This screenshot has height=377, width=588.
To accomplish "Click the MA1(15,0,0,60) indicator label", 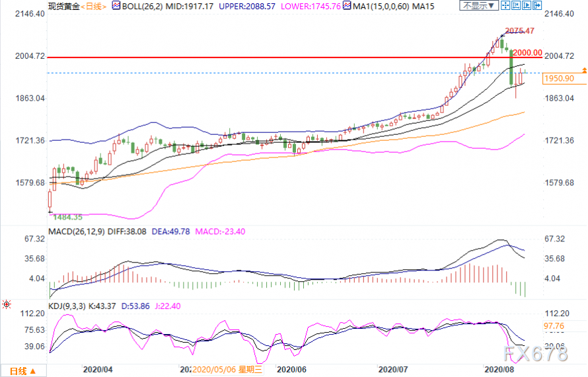I will click(x=381, y=7).
